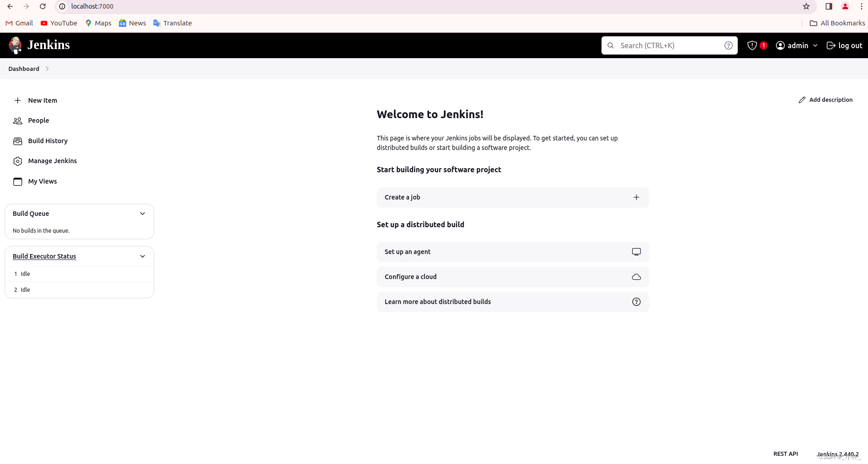Click the New Item plus icon
This screenshot has height=464, width=868.
pos(18,100)
